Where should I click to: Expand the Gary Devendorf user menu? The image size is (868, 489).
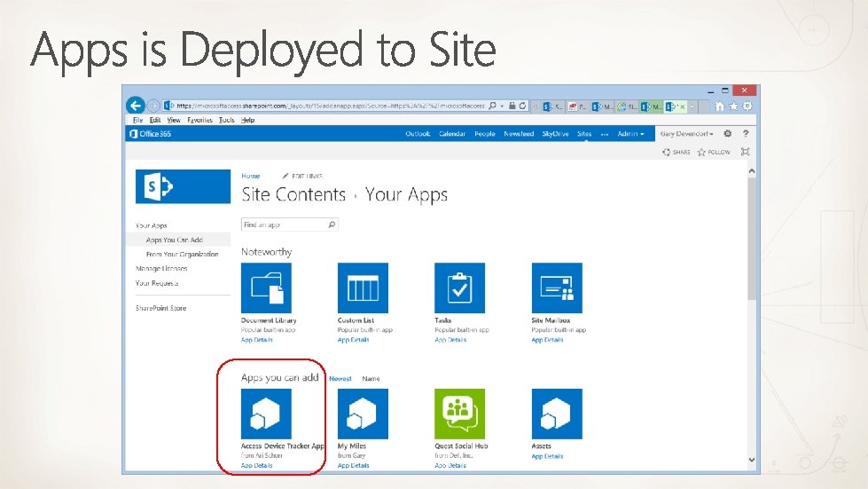click(x=686, y=133)
